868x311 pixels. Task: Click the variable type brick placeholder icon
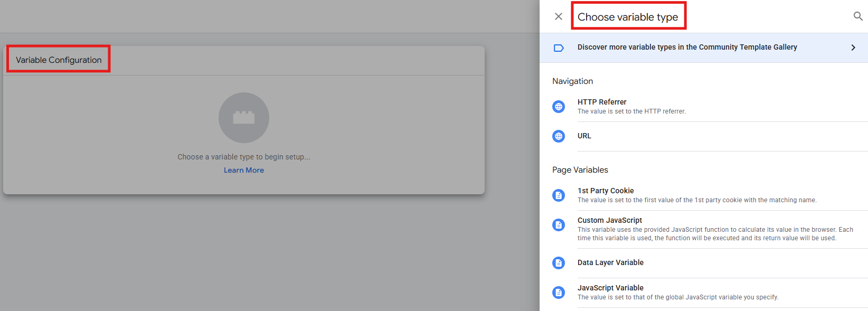coord(244,118)
